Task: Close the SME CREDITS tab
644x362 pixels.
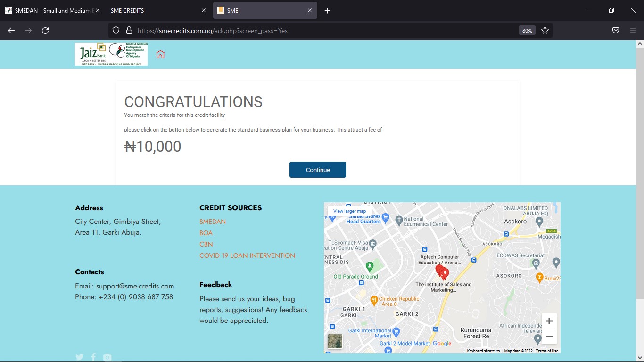Action: (204, 10)
